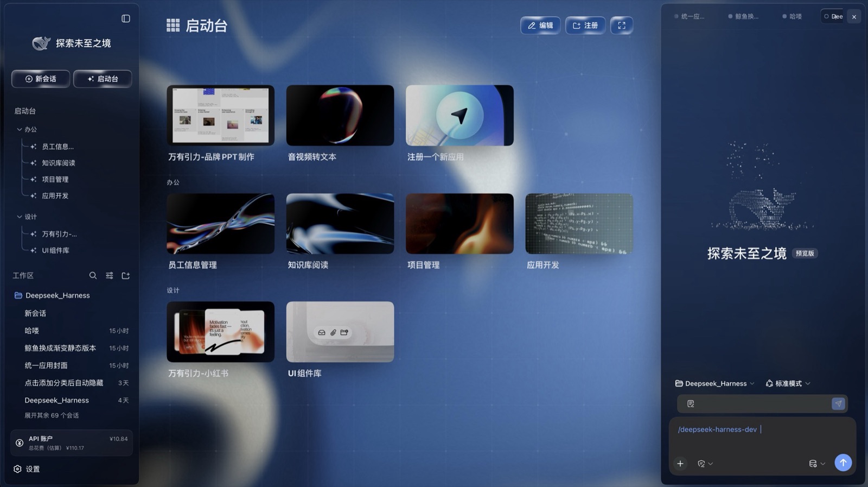Screen dimensions: 868x487
Task: Add attachment with plus button
Action: click(680, 464)
